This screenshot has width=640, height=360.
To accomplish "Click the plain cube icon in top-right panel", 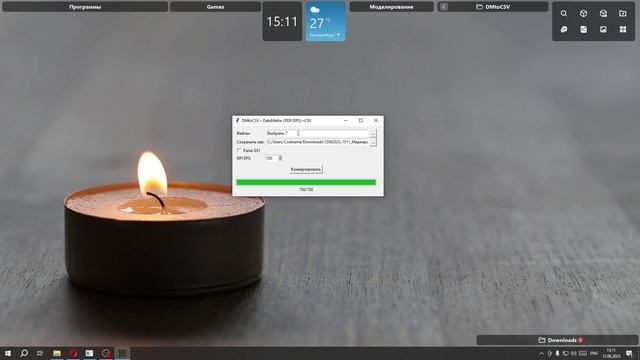I will tap(583, 13).
